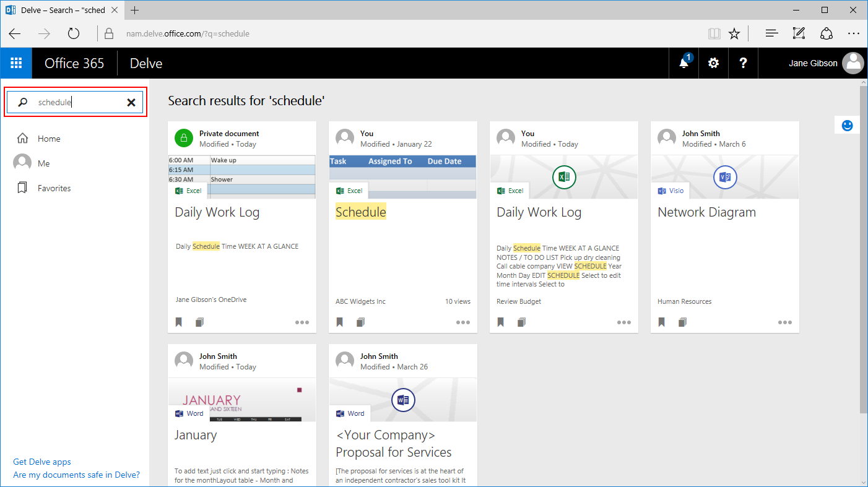The height and width of the screenshot is (487, 868).
Task: Open the Office 365 app launcher grid
Action: 16,63
